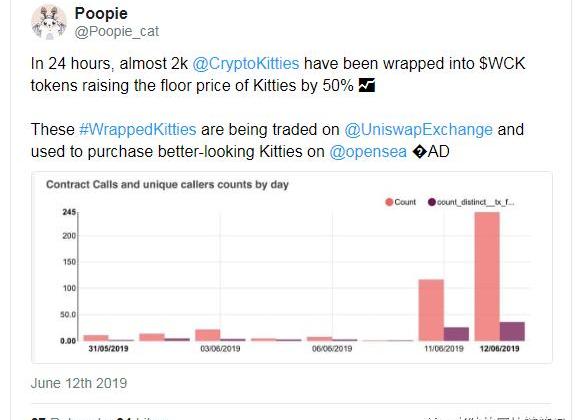Click the Count legend label
This screenshot has width=584, height=420.
pos(405,202)
